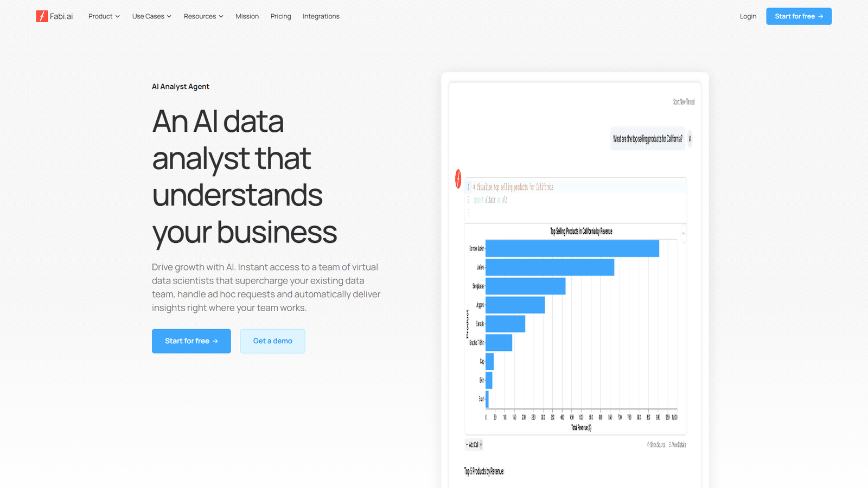Click the Fabi AI avatar beside the code cell
This screenshot has height=488, width=868.
pos(458,179)
